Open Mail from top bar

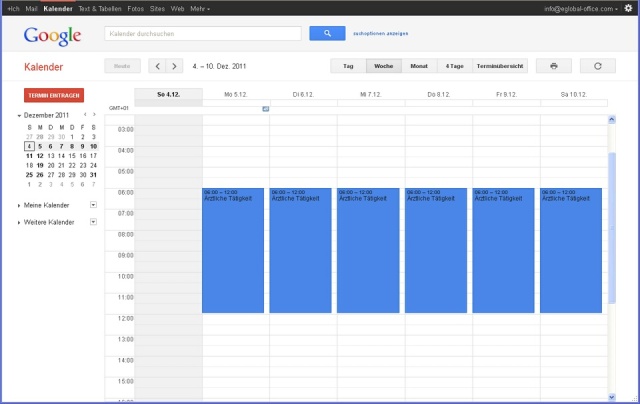pyautogui.click(x=31, y=9)
